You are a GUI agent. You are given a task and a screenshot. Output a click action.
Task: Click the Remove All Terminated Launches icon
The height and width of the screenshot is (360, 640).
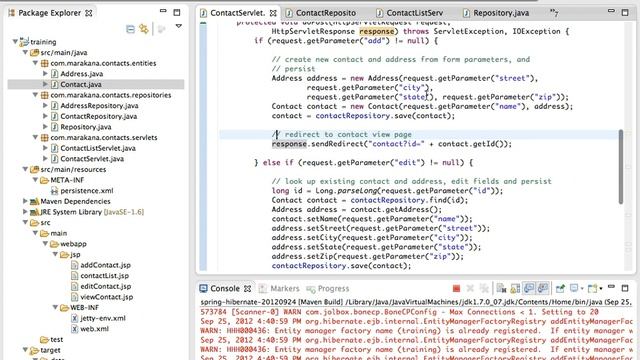(x=484, y=289)
